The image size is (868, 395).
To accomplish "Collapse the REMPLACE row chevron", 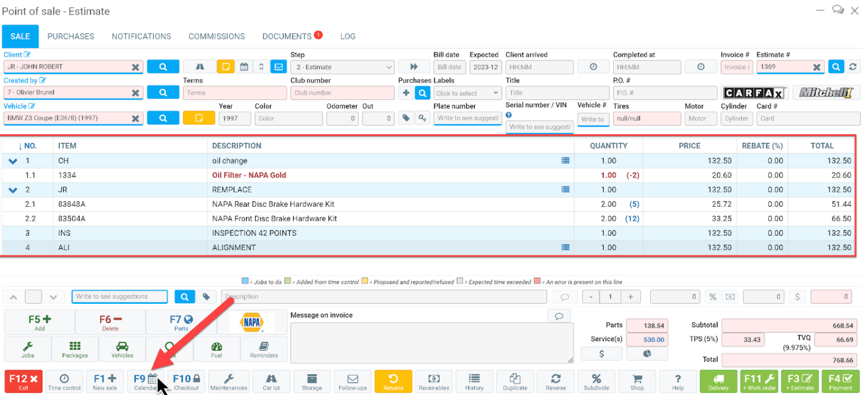I will point(13,190).
